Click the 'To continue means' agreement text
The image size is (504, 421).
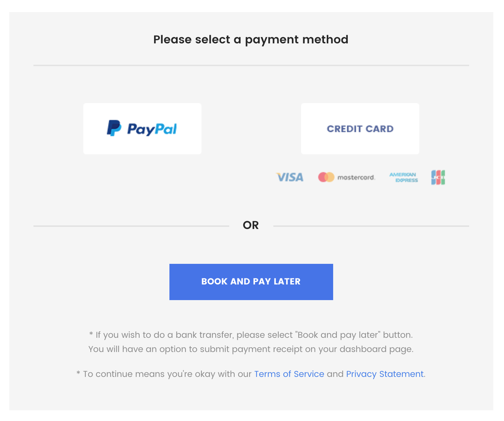coord(164,374)
